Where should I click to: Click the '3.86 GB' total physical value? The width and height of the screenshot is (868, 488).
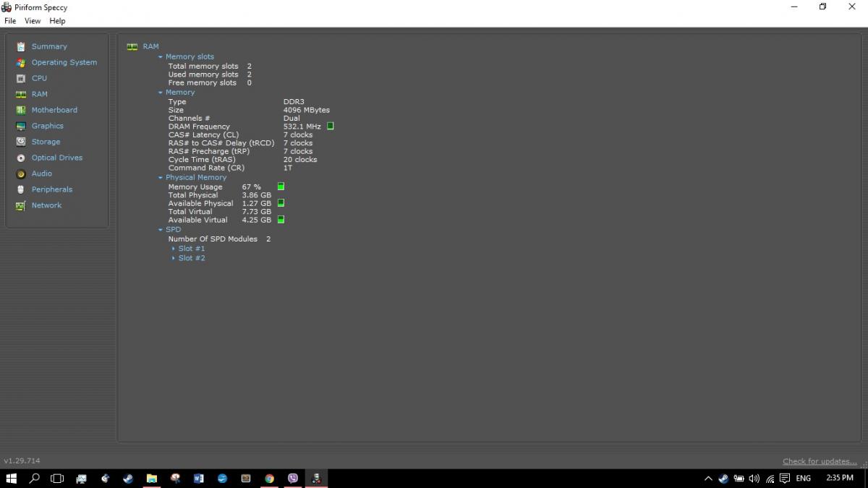pyautogui.click(x=256, y=195)
